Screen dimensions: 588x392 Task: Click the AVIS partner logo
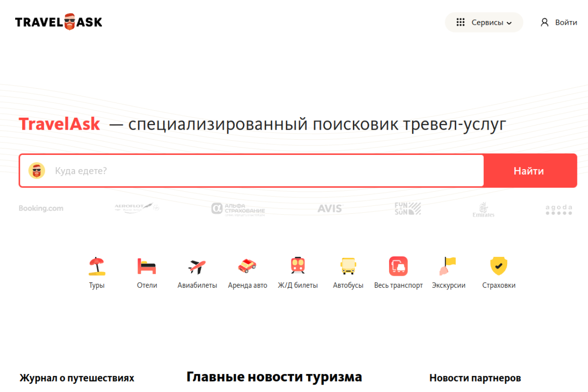[x=330, y=209]
